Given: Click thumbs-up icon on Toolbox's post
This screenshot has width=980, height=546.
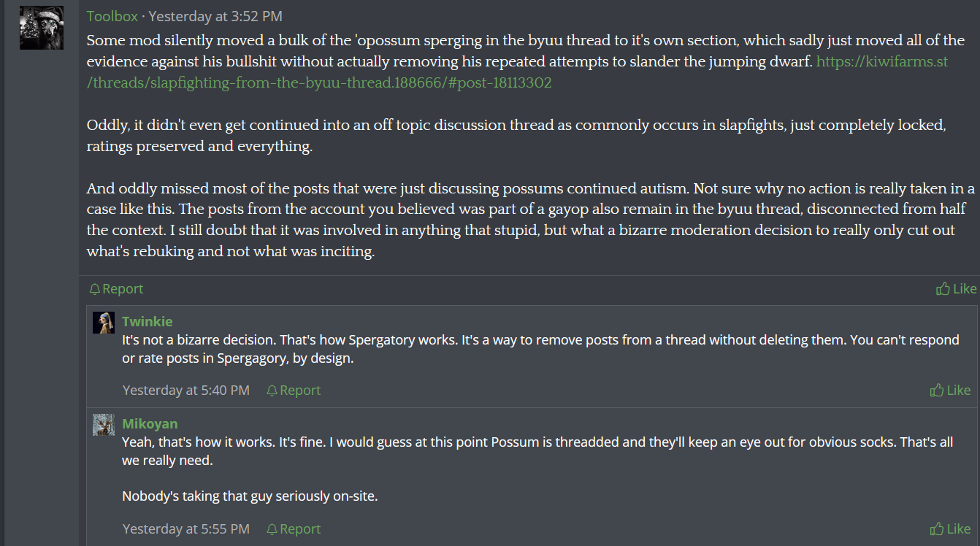Looking at the screenshot, I should point(943,289).
